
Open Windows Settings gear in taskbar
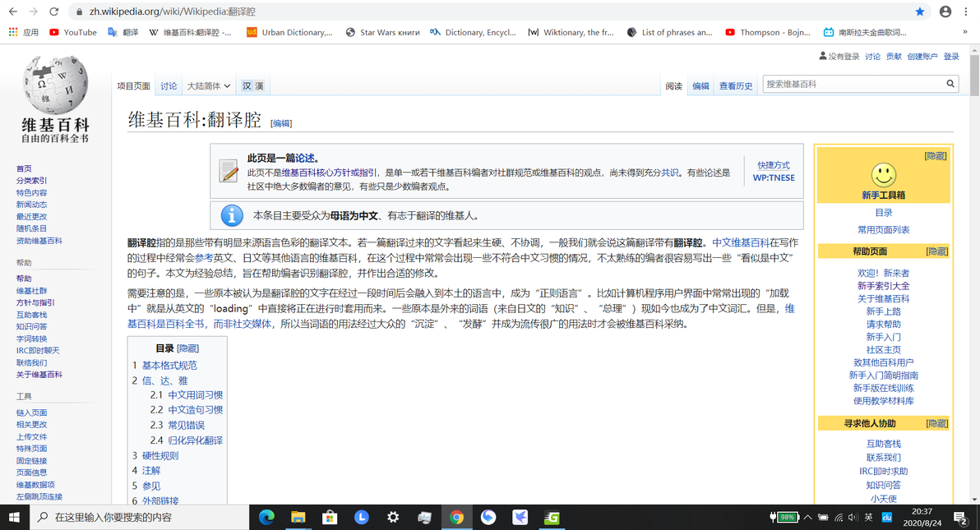point(392,517)
